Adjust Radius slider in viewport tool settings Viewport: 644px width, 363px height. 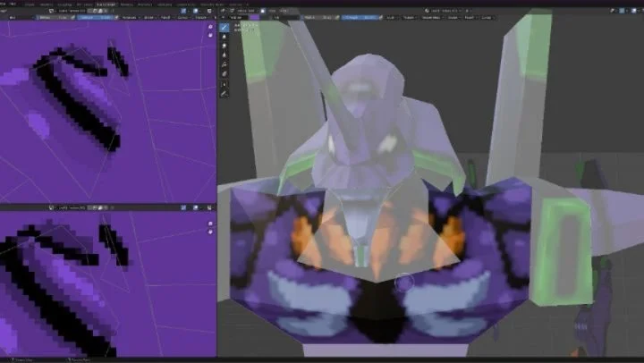click(x=318, y=17)
